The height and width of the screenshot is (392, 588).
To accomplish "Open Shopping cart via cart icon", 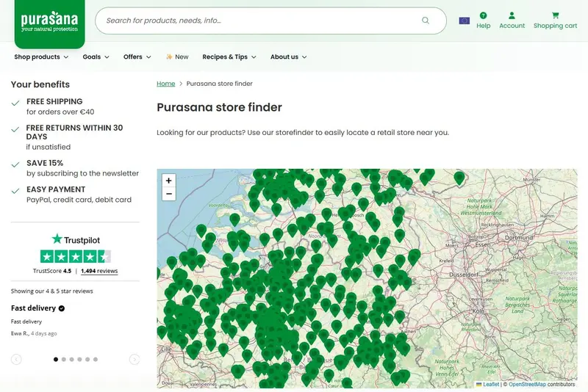I will tap(556, 15).
